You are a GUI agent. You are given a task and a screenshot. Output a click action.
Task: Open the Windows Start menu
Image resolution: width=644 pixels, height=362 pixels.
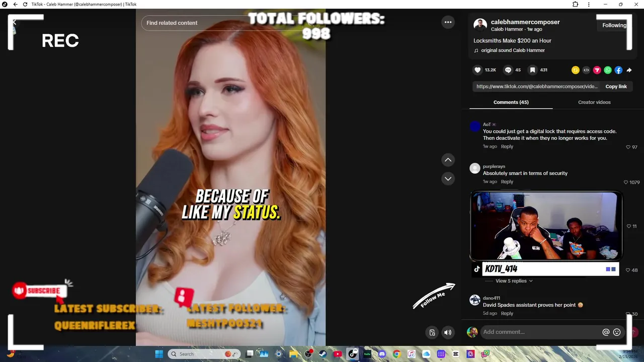pos(159,354)
